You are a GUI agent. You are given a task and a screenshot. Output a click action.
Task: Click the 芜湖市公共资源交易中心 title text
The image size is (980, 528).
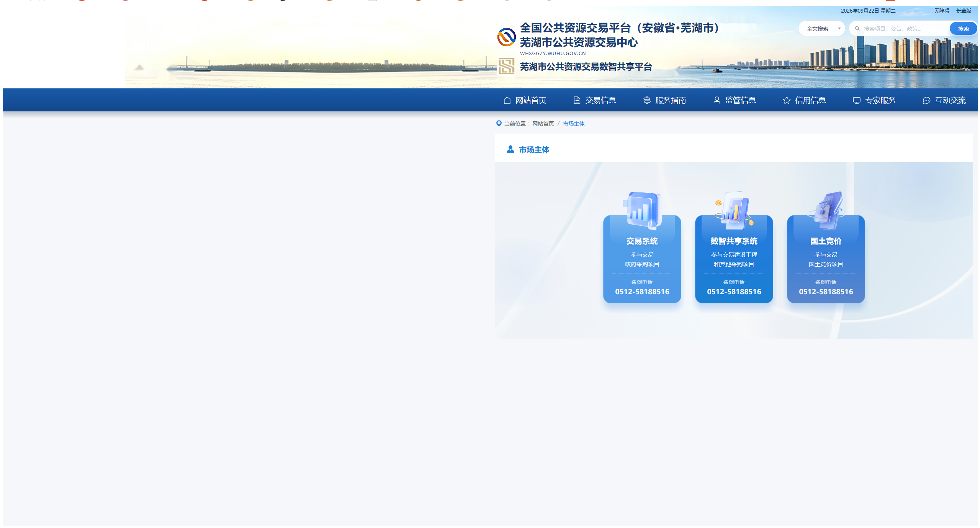(x=578, y=42)
